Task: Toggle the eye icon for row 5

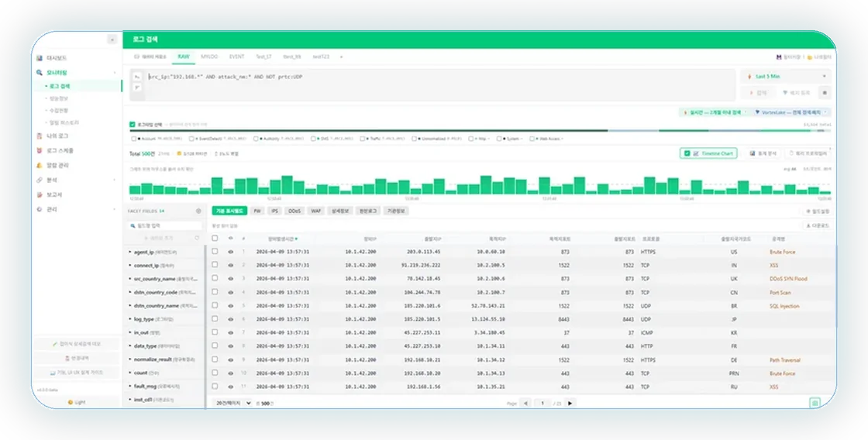Action: click(x=230, y=305)
